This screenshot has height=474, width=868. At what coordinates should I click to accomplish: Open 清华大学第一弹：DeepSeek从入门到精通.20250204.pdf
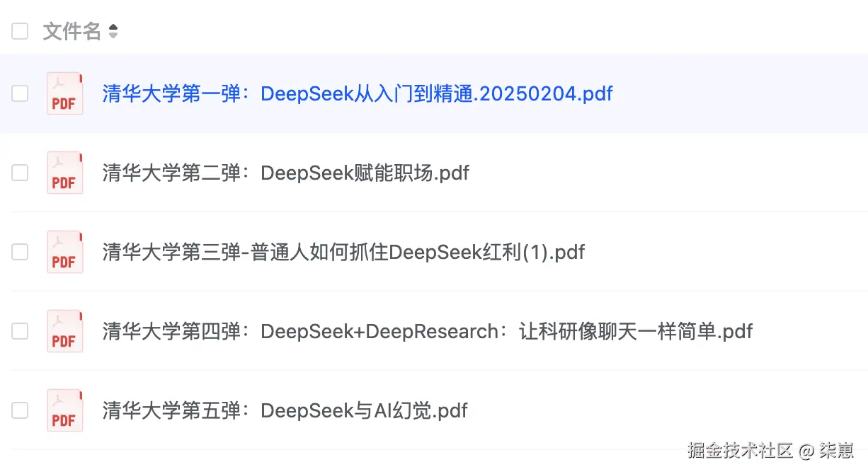click(358, 93)
